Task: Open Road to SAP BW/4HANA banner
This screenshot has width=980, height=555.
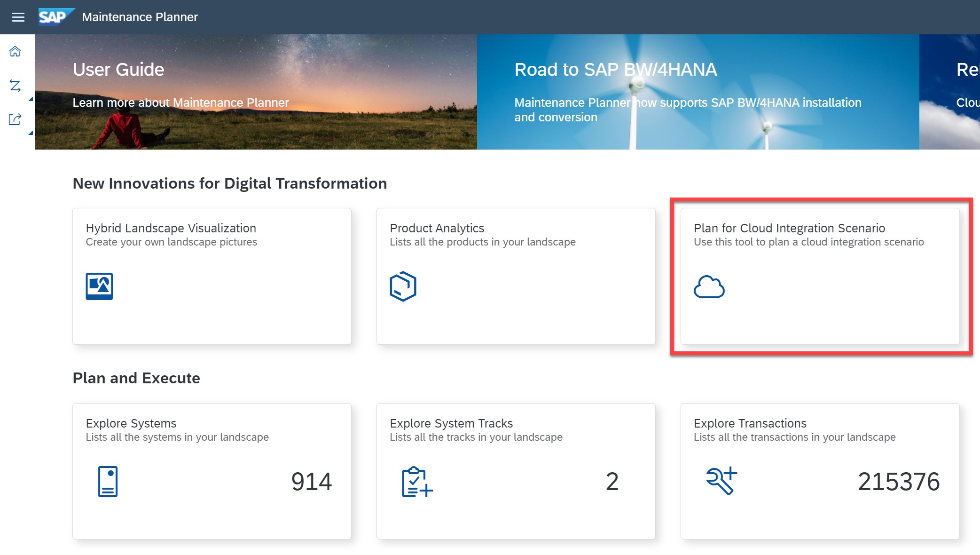Action: [698, 92]
